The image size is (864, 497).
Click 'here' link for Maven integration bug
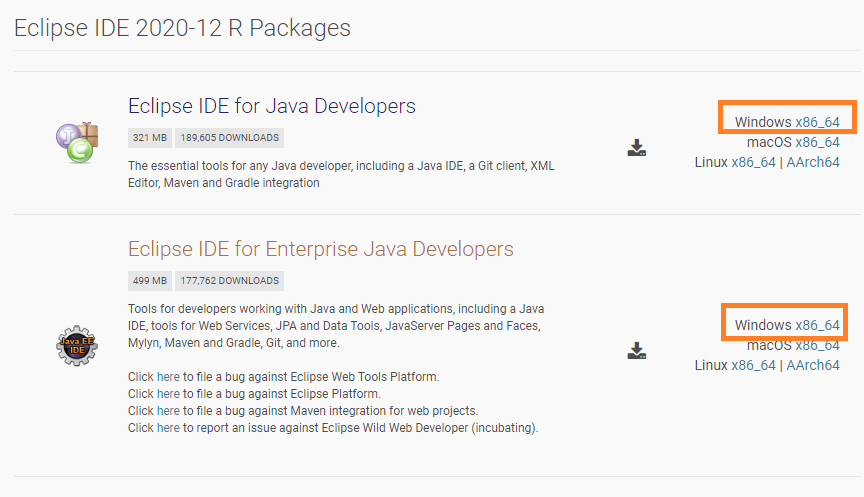[x=168, y=411]
